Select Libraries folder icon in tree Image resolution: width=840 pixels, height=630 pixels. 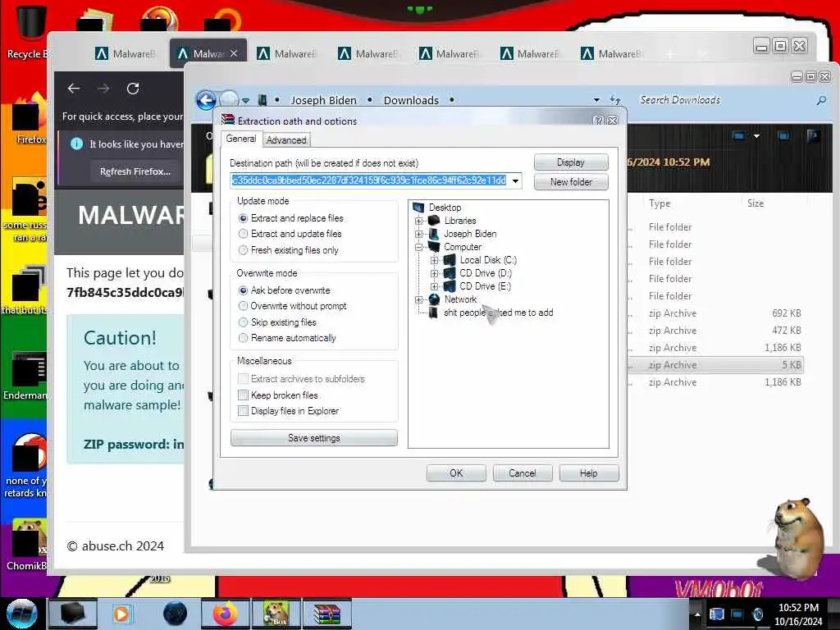tap(434, 220)
